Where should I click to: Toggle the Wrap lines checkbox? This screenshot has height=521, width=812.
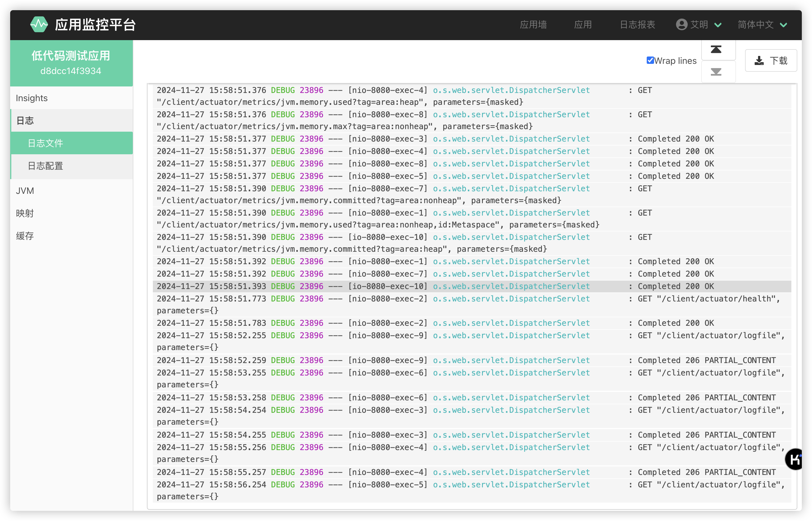pyautogui.click(x=650, y=60)
